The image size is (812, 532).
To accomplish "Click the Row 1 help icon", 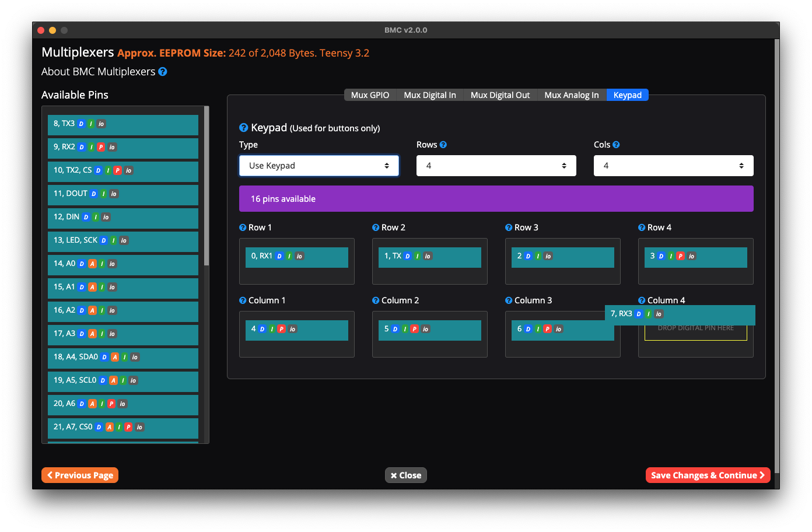I will [243, 228].
